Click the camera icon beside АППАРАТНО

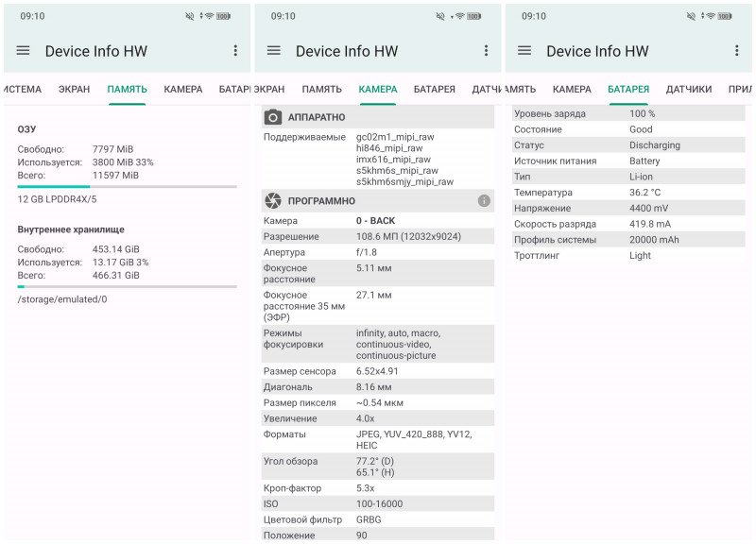[273, 117]
